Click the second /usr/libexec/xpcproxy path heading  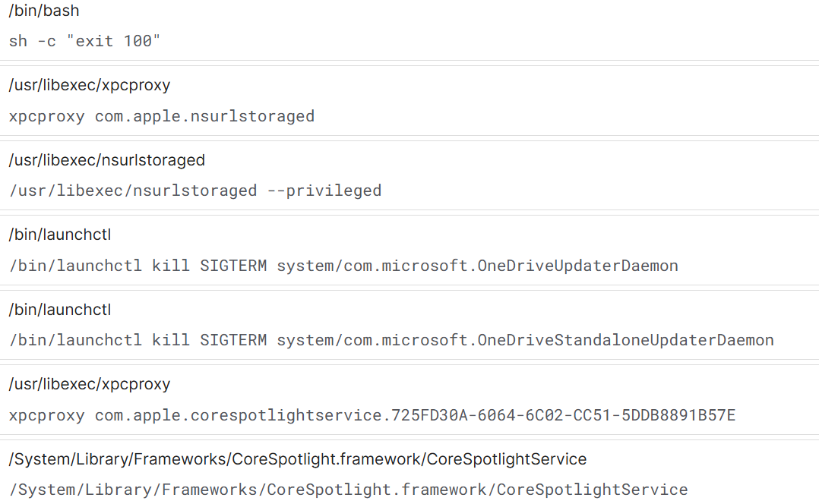click(90, 384)
